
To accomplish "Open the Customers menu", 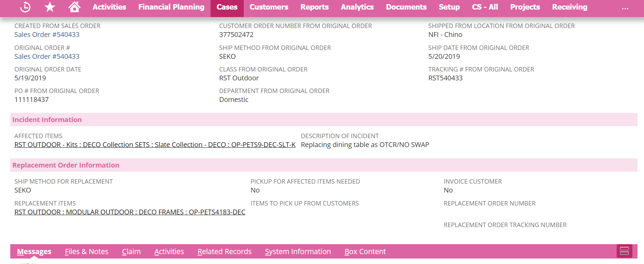I will (269, 7).
